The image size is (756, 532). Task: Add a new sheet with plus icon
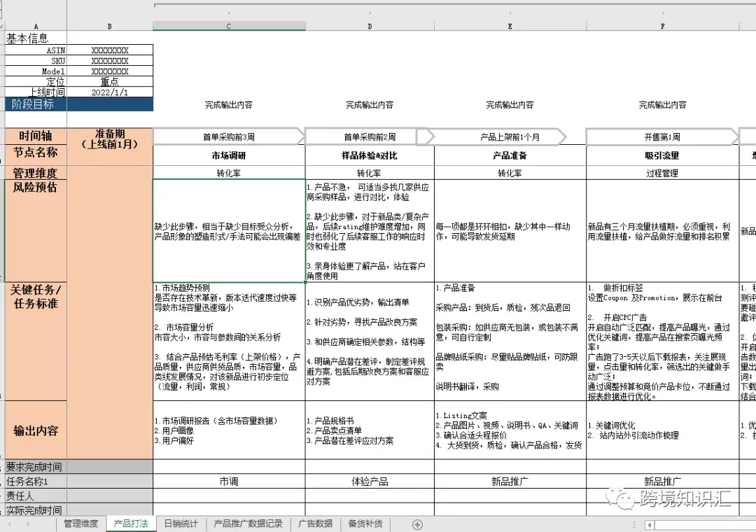[417, 524]
